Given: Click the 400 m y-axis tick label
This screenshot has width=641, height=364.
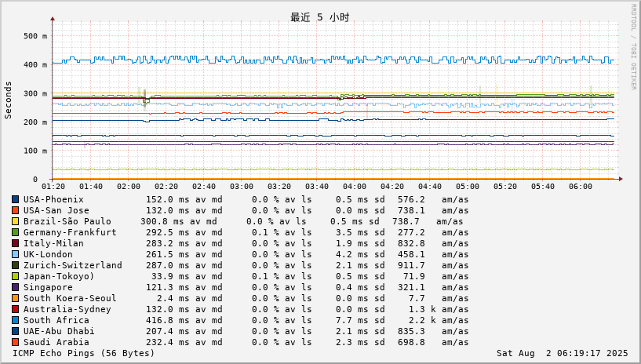Looking at the screenshot, I should 35,64.
